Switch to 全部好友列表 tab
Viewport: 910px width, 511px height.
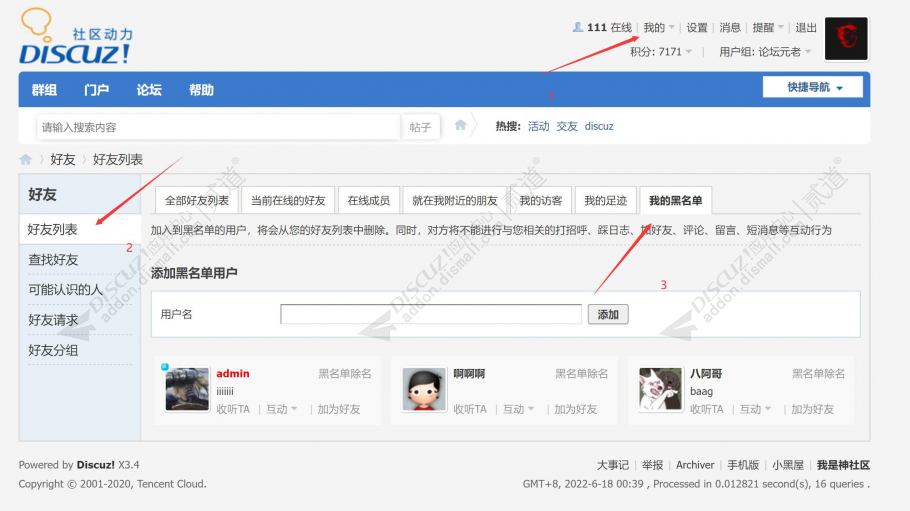197,200
